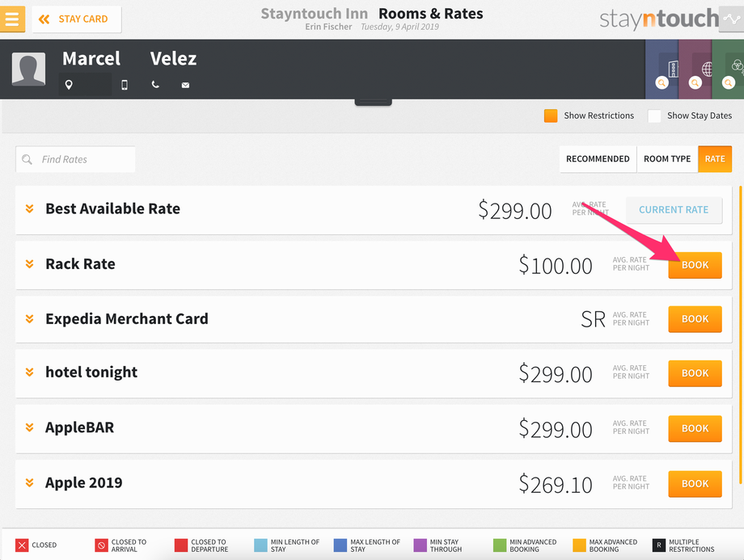The width and height of the screenshot is (744, 560).
Task: Click the Stayntouch Inn hotel name
Action: point(314,13)
